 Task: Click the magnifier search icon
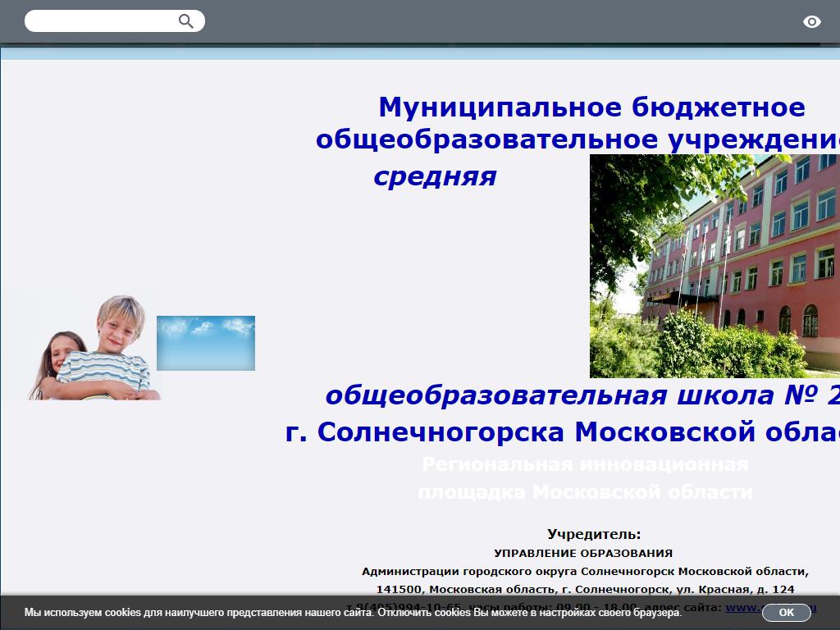click(x=186, y=21)
